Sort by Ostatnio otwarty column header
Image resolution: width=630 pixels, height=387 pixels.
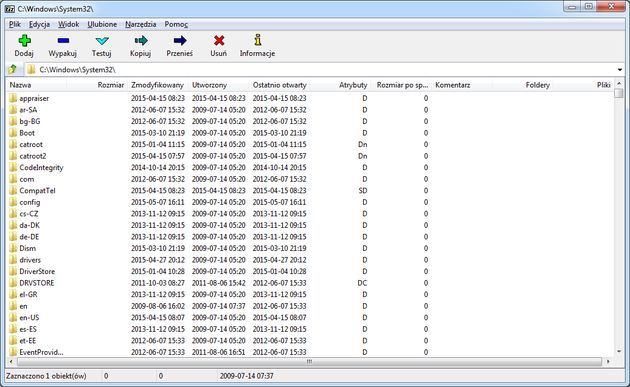pyautogui.click(x=280, y=85)
